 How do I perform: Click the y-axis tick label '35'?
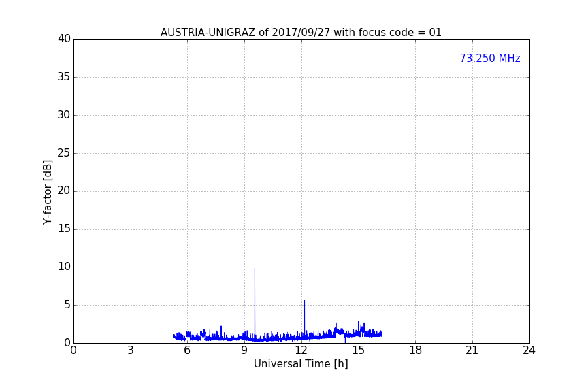pyautogui.click(x=64, y=77)
